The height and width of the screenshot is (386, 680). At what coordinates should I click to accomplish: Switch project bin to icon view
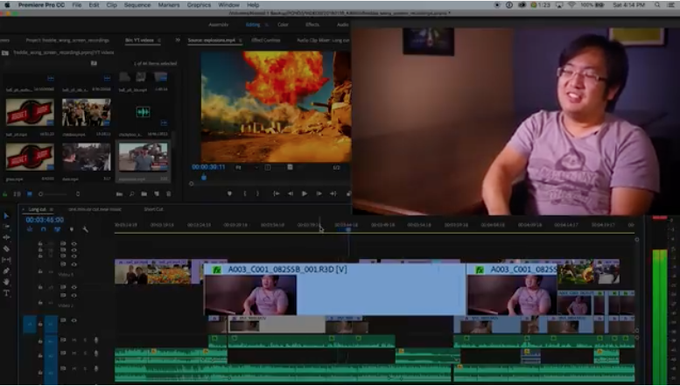pos(29,194)
